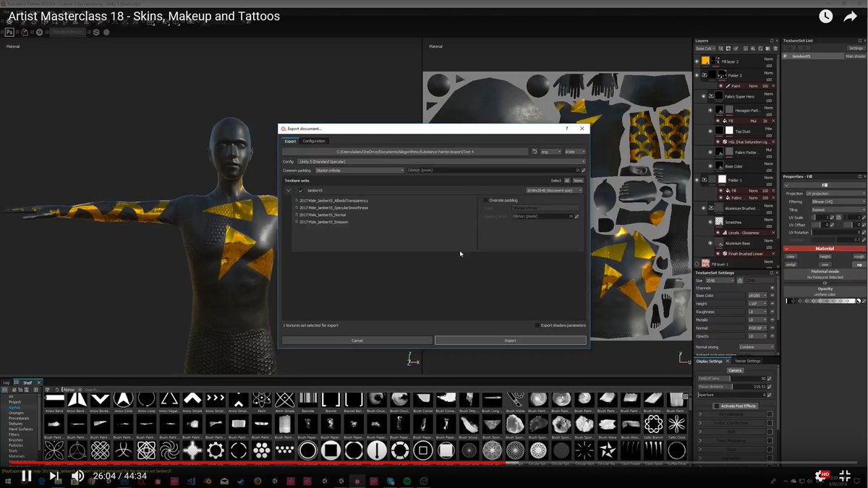Enable Export shaders parameters checkbox
This screenshot has width=868, height=488.
pos(537,325)
